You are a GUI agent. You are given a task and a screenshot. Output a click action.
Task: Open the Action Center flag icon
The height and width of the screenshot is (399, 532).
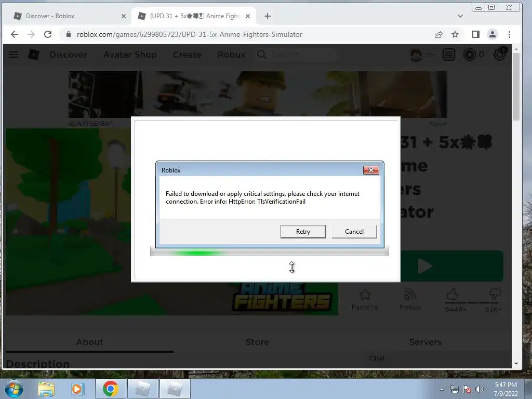467,389
